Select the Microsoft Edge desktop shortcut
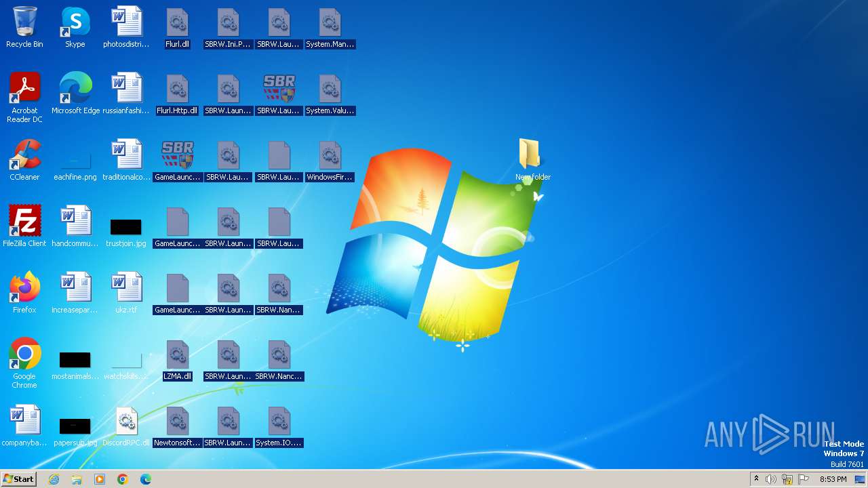Image resolution: width=868 pixels, height=488 pixels. coord(75,94)
